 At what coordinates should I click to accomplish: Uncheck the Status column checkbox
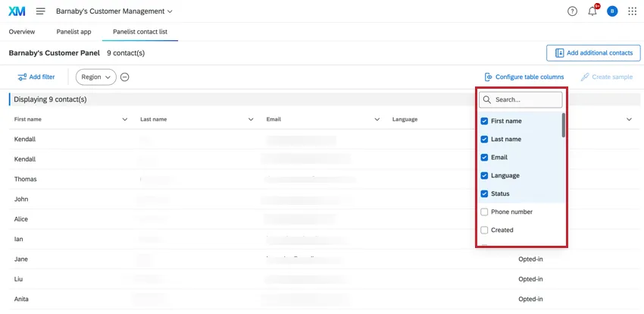[x=484, y=193]
